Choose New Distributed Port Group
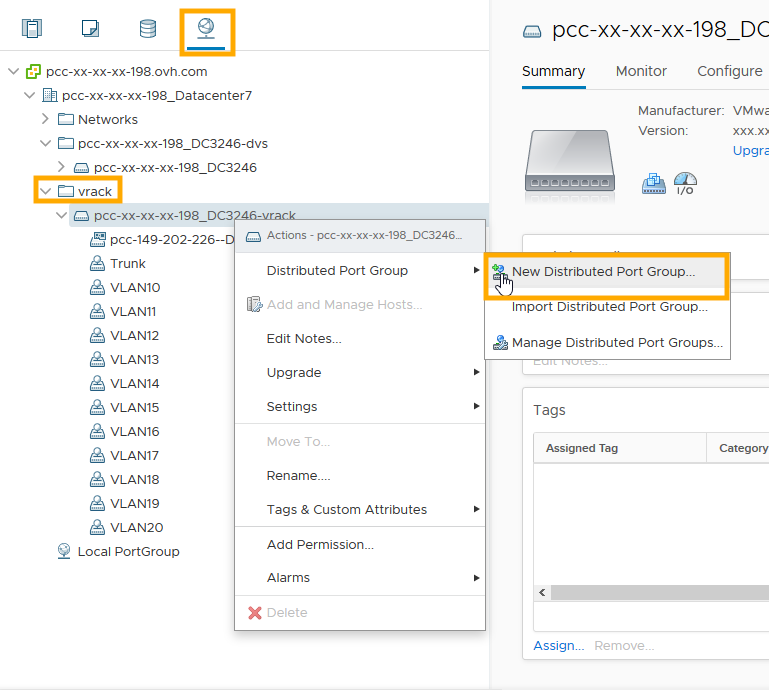This screenshot has width=769, height=690. point(607,272)
